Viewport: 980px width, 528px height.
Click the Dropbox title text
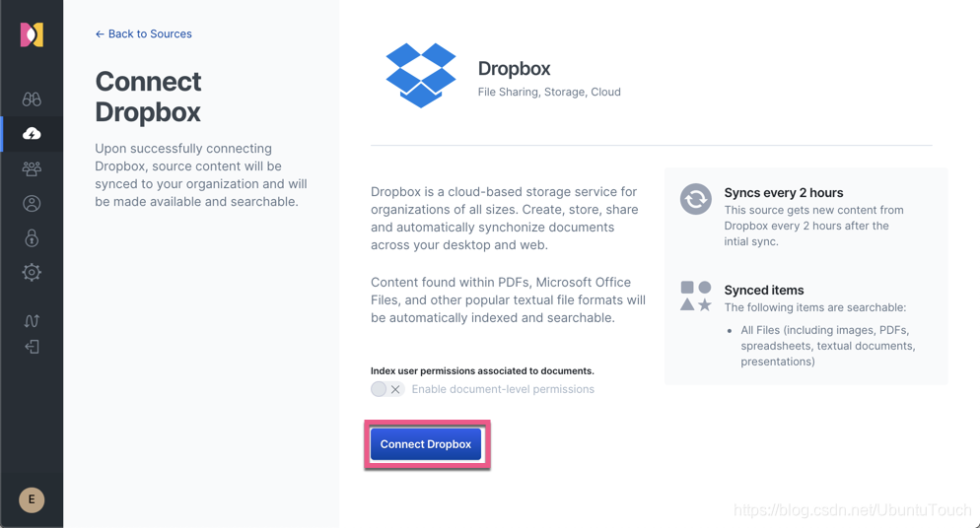(514, 69)
